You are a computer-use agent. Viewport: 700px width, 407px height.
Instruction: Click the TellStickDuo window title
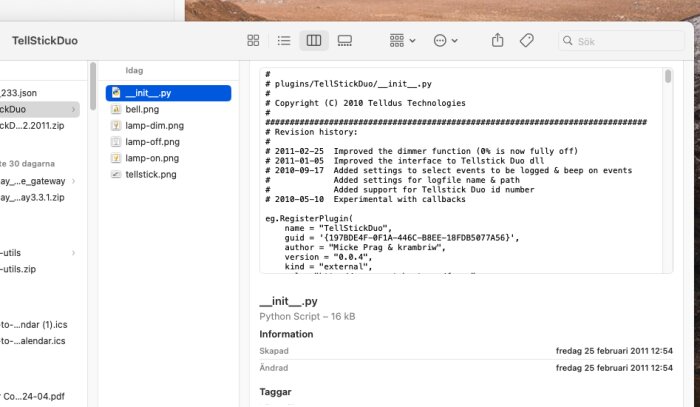(x=45, y=41)
